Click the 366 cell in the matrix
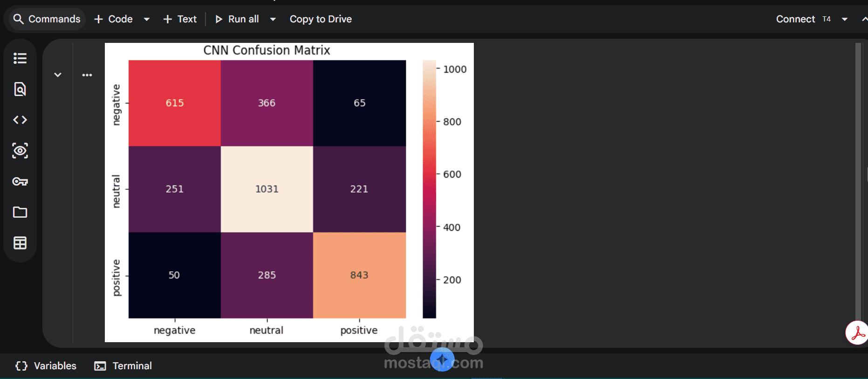The height and width of the screenshot is (379, 868). pos(267,103)
